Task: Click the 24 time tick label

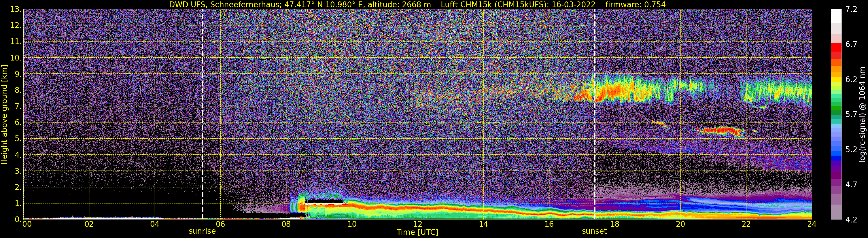Action: [812, 224]
